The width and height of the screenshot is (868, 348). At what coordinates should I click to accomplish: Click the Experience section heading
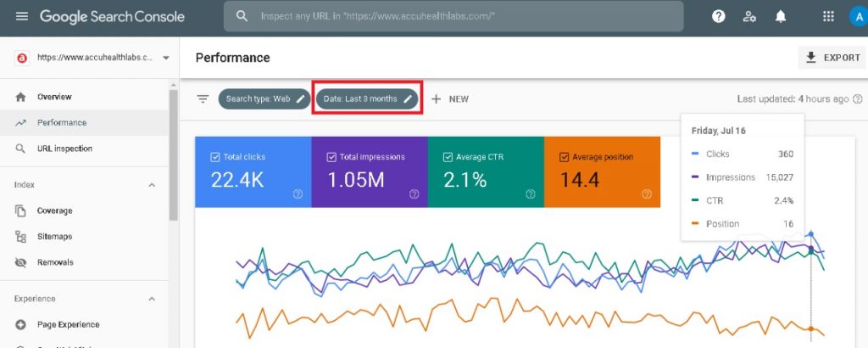(x=35, y=300)
